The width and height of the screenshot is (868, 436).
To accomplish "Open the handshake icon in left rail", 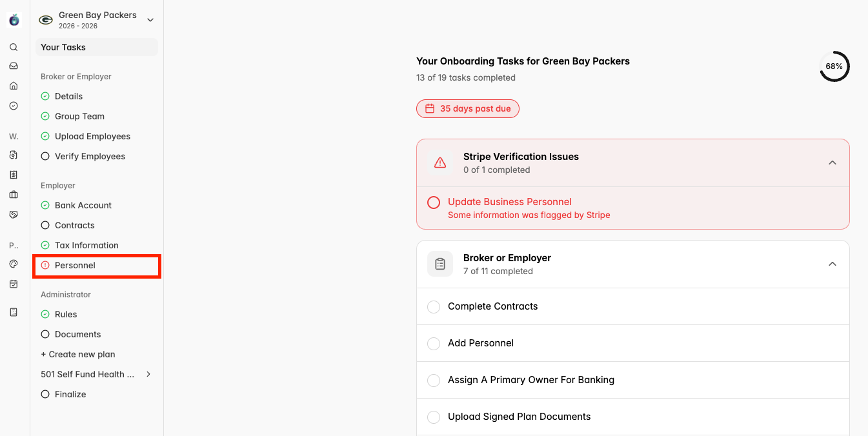I will tap(14, 215).
